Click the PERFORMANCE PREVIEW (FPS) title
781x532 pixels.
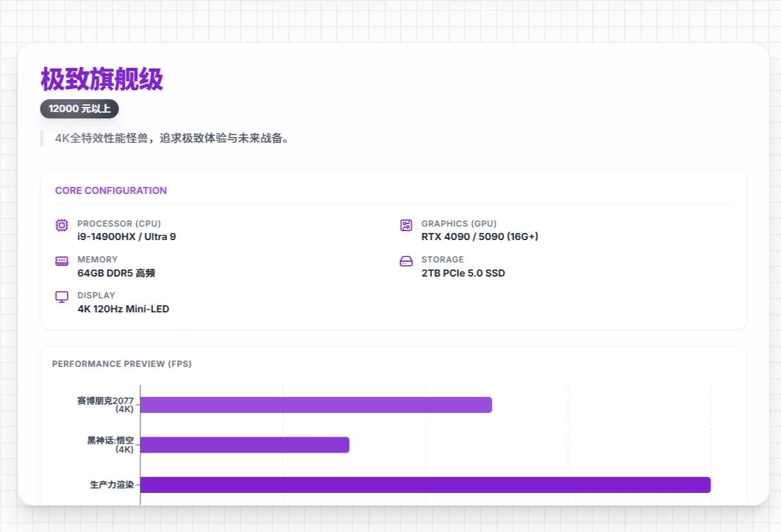pyautogui.click(x=122, y=364)
